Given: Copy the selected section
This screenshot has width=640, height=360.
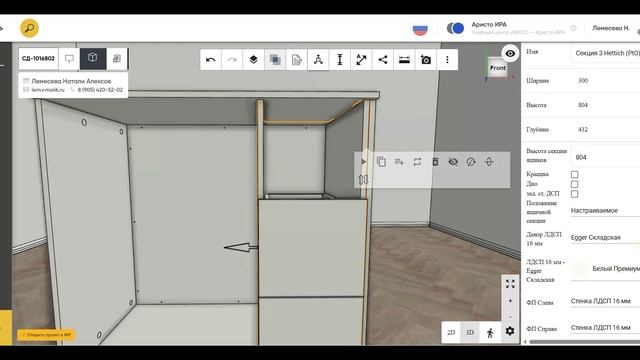Looking at the screenshot, I should coord(381,162).
